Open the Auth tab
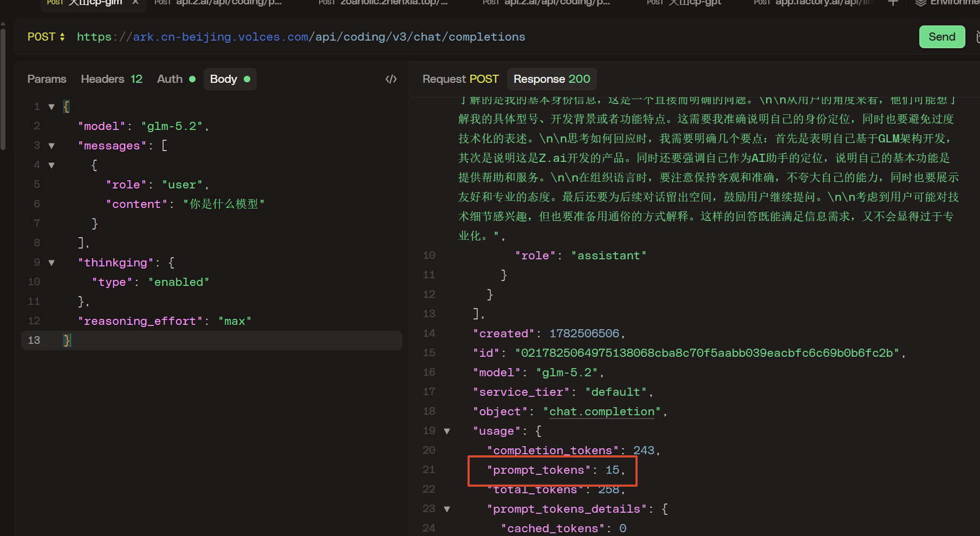The width and height of the screenshot is (980, 536). click(176, 79)
